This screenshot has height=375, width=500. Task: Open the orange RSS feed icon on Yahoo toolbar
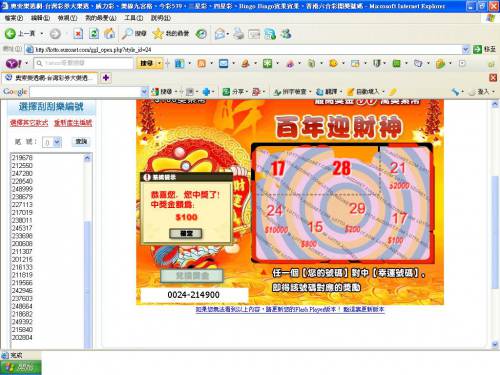pos(201,63)
